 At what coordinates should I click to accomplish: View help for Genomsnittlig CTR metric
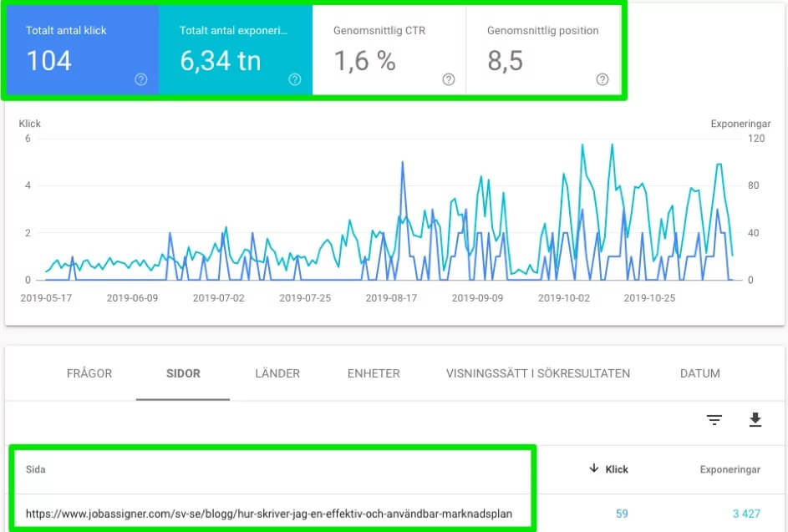click(x=448, y=80)
